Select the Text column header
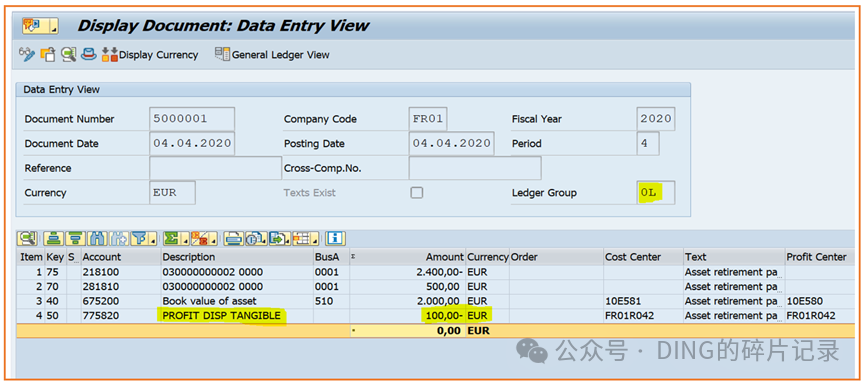The width and height of the screenshot is (867, 385). (x=734, y=257)
